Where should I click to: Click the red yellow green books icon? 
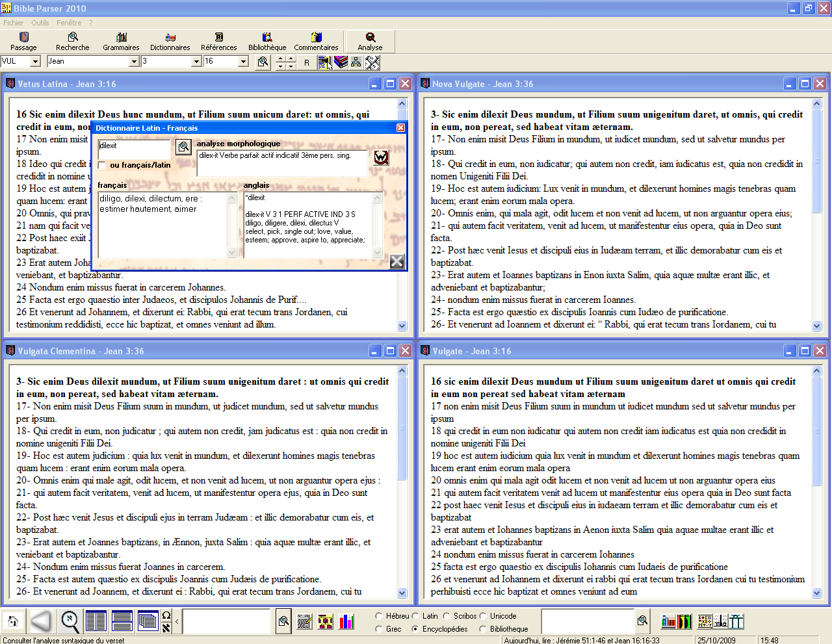click(685, 622)
